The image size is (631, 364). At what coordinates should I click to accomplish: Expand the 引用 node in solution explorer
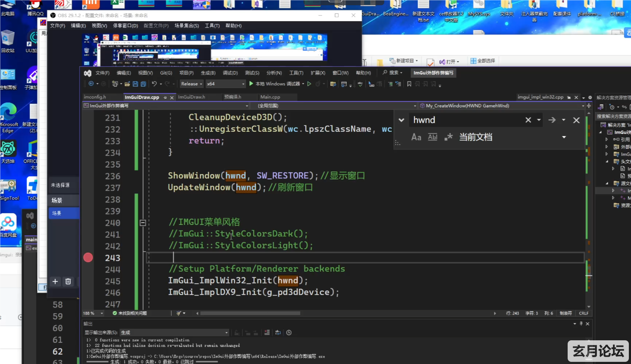pyautogui.click(x=607, y=139)
